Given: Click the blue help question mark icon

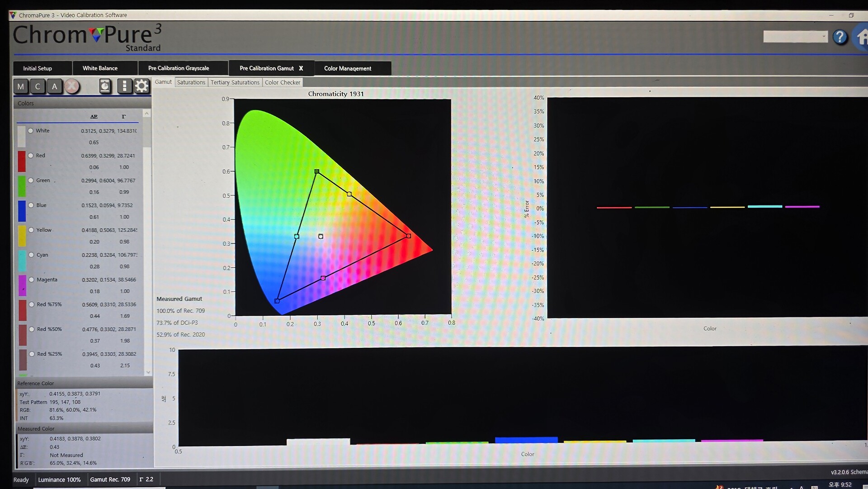Looking at the screenshot, I should click(840, 37).
